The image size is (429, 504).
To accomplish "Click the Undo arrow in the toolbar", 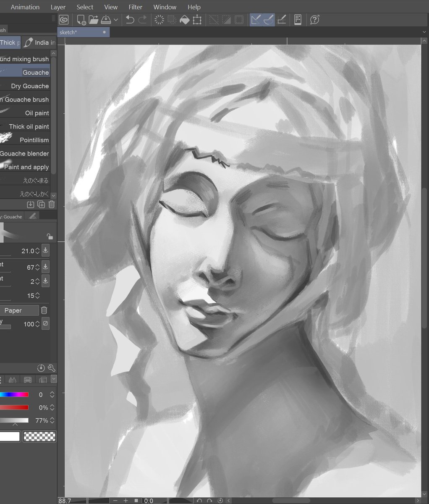I will click(130, 19).
